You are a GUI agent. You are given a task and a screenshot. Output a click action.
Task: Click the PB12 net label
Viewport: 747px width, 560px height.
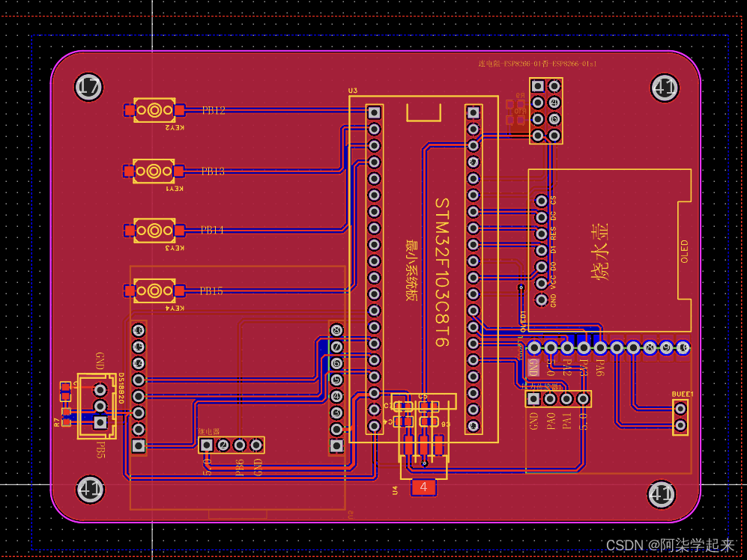pyautogui.click(x=214, y=111)
